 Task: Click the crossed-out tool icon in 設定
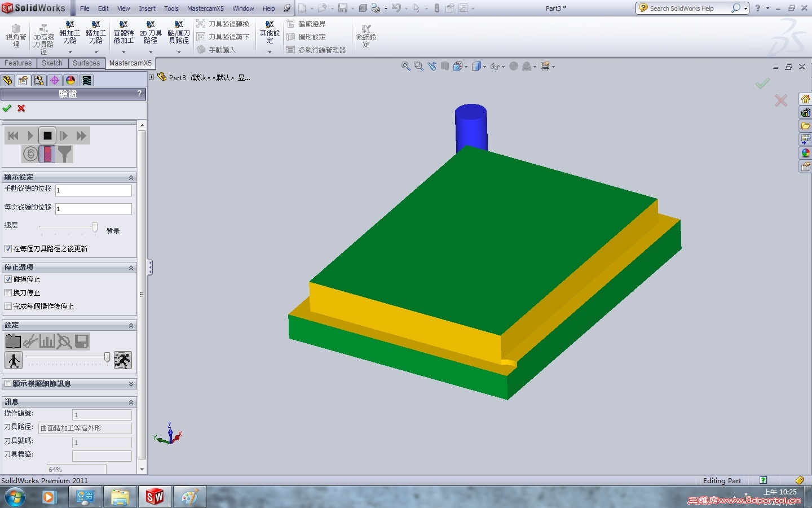(64, 341)
